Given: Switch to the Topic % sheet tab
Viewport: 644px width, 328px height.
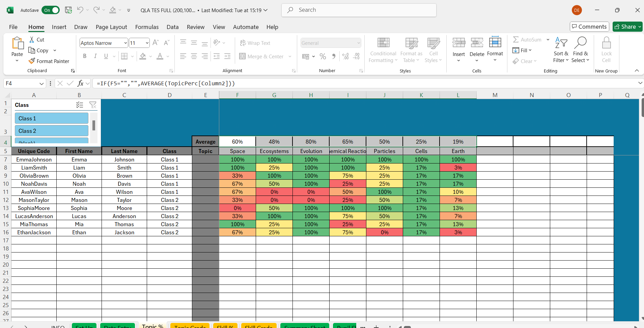Looking at the screenshot, I should coord(152,326).
